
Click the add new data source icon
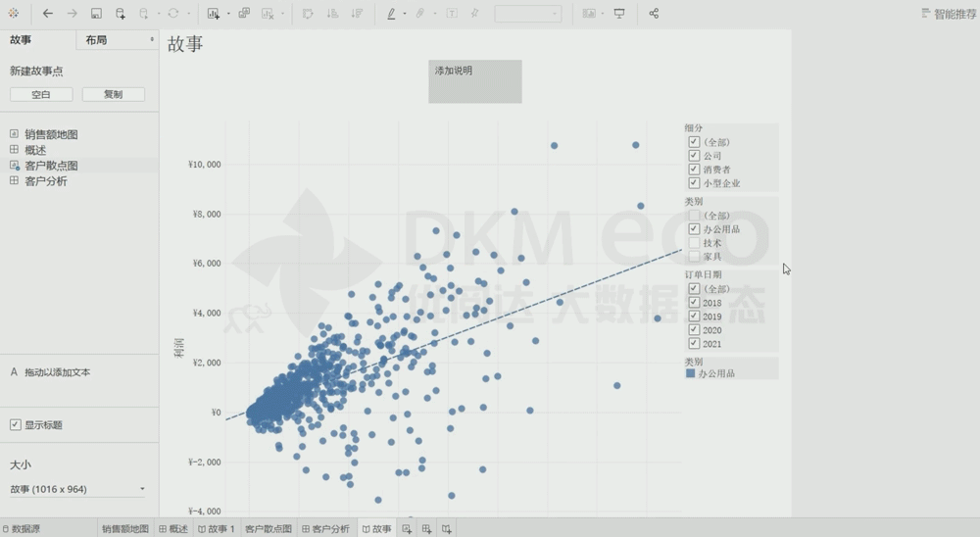[x=121, y=14]
